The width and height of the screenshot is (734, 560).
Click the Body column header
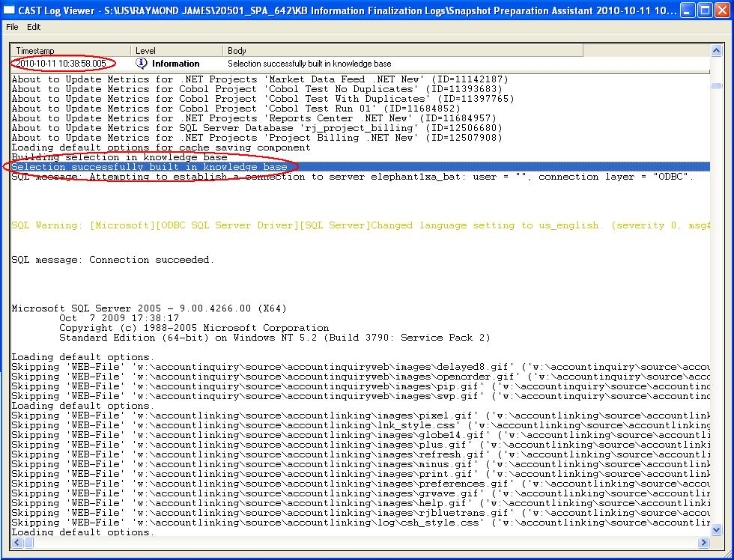tap(403, 50)
